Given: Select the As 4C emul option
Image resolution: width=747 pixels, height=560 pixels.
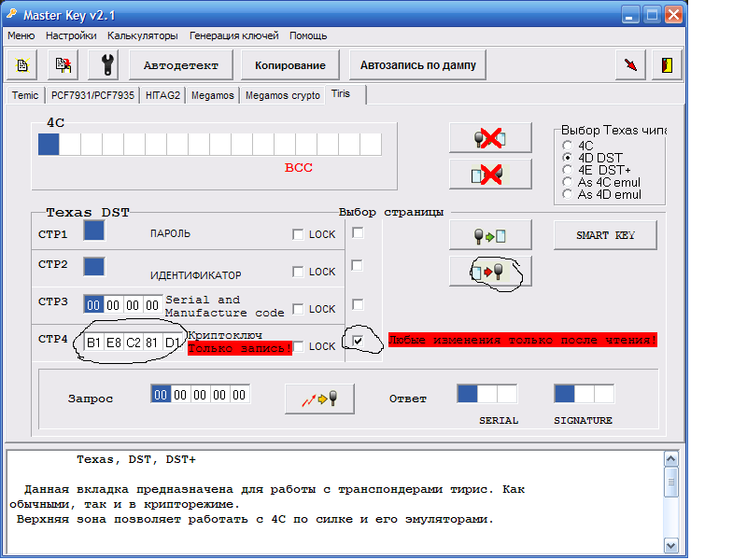Looking at the screenshot, I should [567, 182].
